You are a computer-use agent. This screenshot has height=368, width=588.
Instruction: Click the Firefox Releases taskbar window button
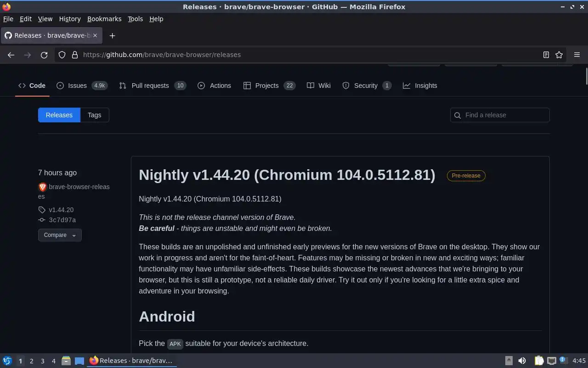(x=132, y=361)
